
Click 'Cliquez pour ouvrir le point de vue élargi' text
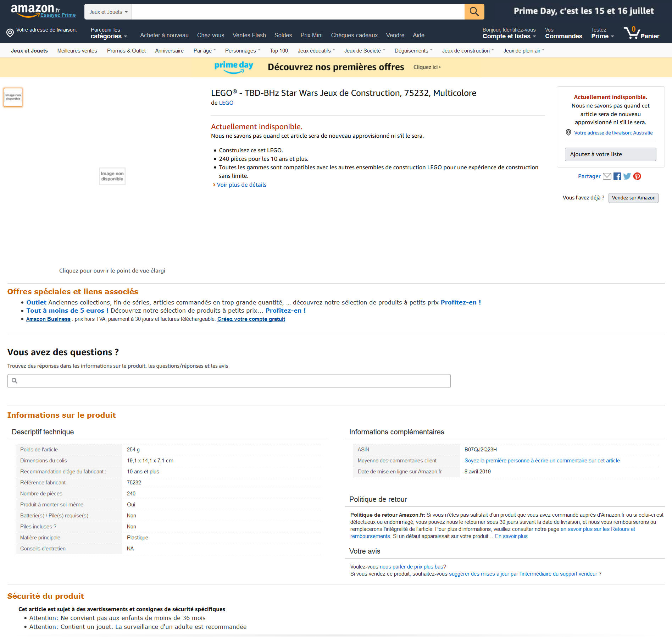click(112, 271)
